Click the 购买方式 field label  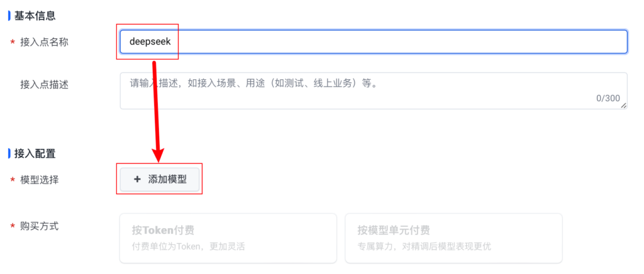coord(40,226)
